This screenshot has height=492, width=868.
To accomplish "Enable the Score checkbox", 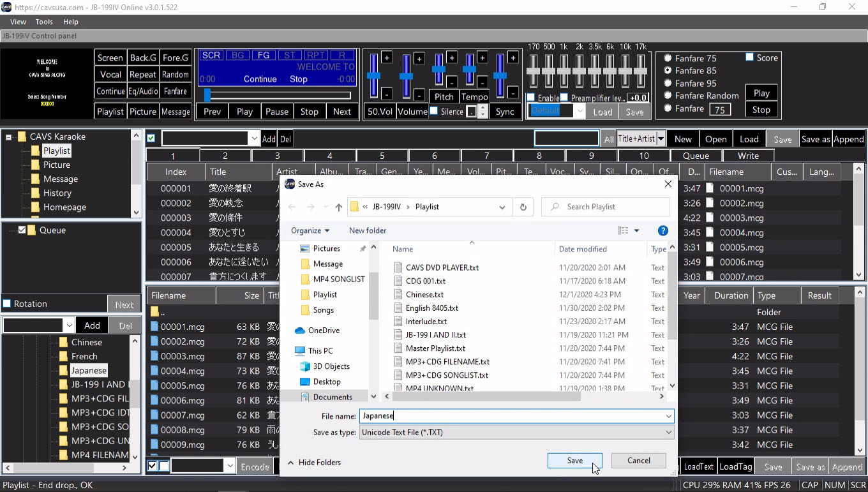I will tap(750, 57).
